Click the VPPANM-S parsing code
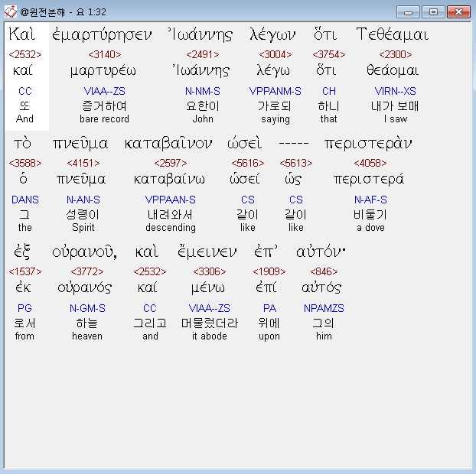 tap(275, 91)
